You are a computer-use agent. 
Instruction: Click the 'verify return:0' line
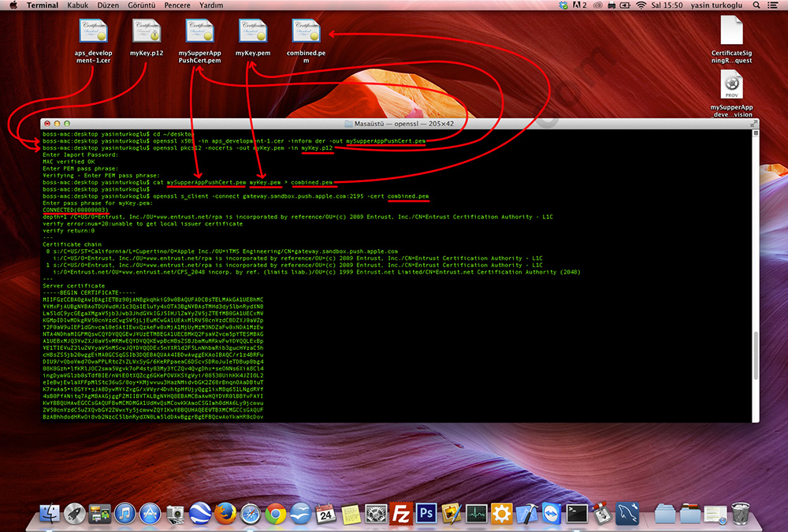click(x=69, y=231)
